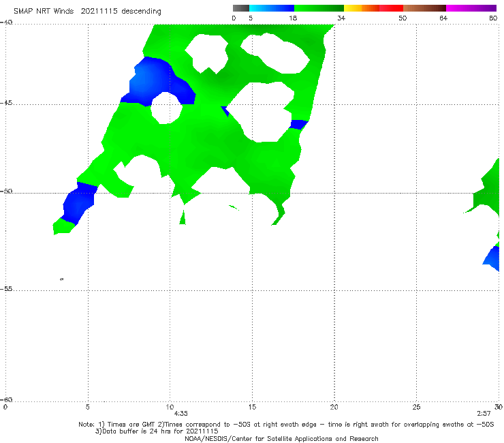504x443 pixels.
Task: Click the longitude label 15
Action: pyautogui.click(x=252, y=407)
